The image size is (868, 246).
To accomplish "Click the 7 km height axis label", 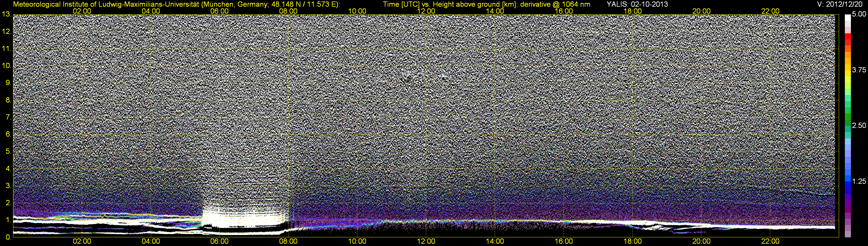I will tap(8, 117).
